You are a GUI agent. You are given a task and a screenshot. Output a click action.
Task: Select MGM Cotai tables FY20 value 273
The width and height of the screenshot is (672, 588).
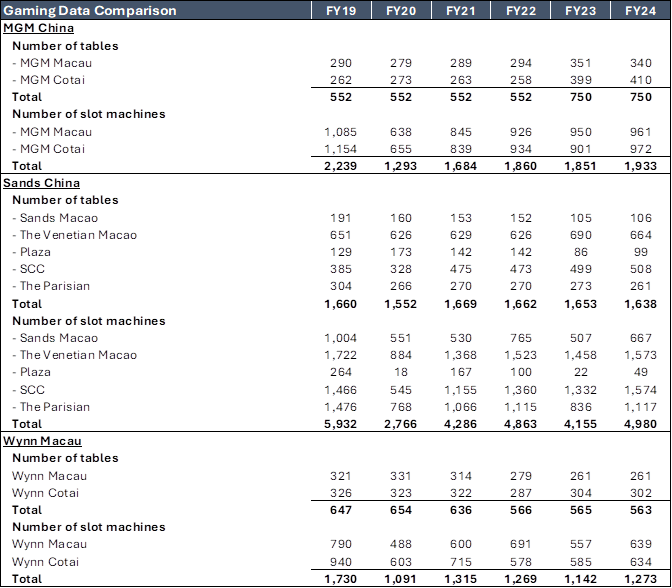coord(401,80)
